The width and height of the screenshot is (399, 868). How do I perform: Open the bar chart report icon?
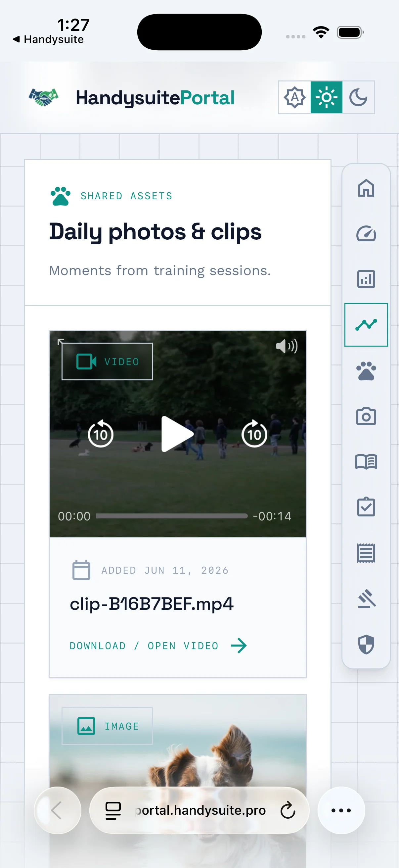click(x=366, y=279)
